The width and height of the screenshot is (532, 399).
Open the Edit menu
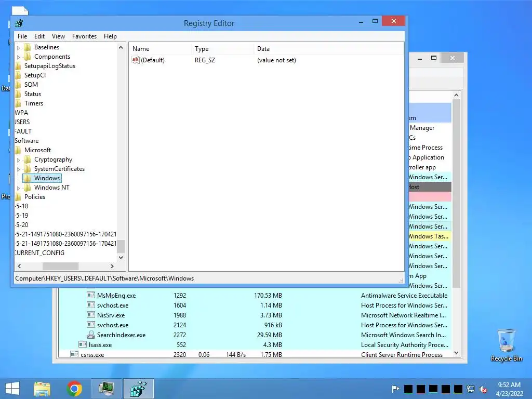coord(39,36)
